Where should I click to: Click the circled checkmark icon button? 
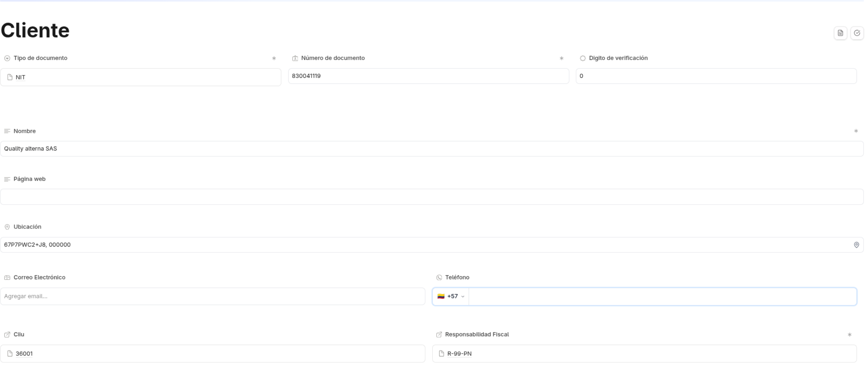click(x=857, y=33)
